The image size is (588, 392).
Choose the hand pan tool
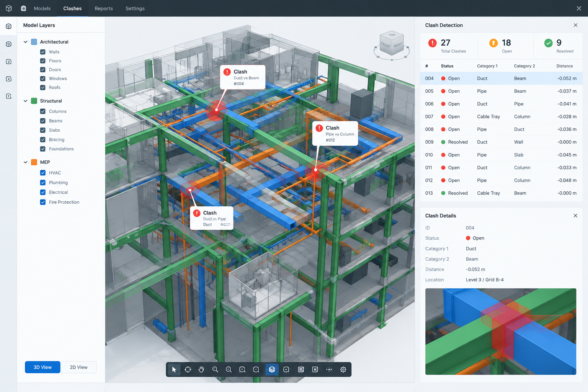[x=201, y=369]
